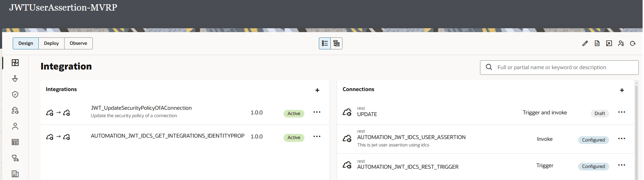
Task: Open the shield B2B sidebar icon
Action: coord(15,94)
